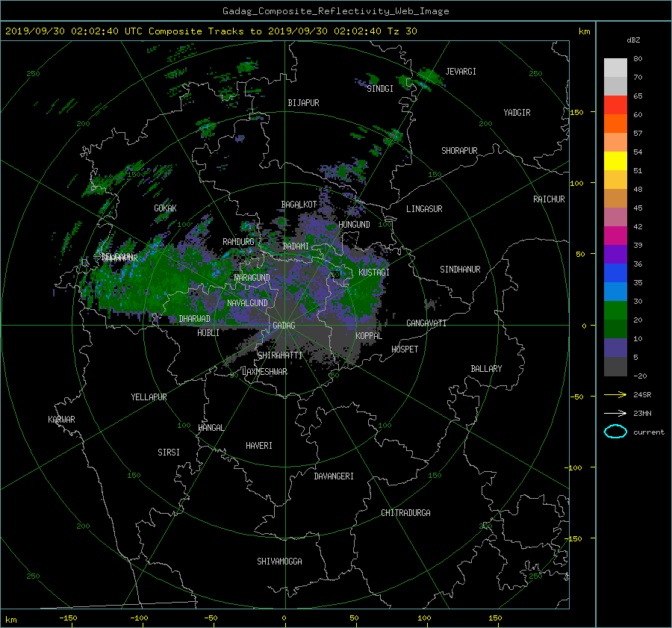Click the NARAGUND city label
The image size is (672, 628).
click(x=252, y=278)
